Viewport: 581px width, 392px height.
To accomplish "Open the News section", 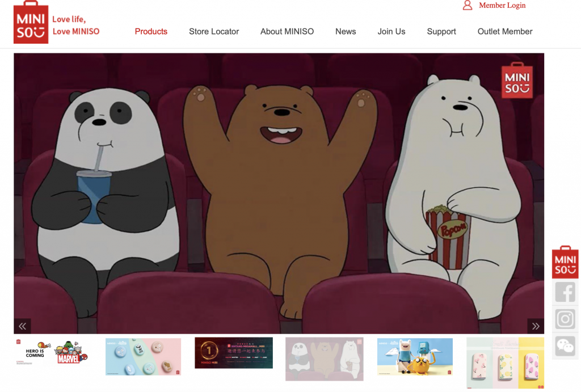I will pyautogui.click(x=346, y=32).
